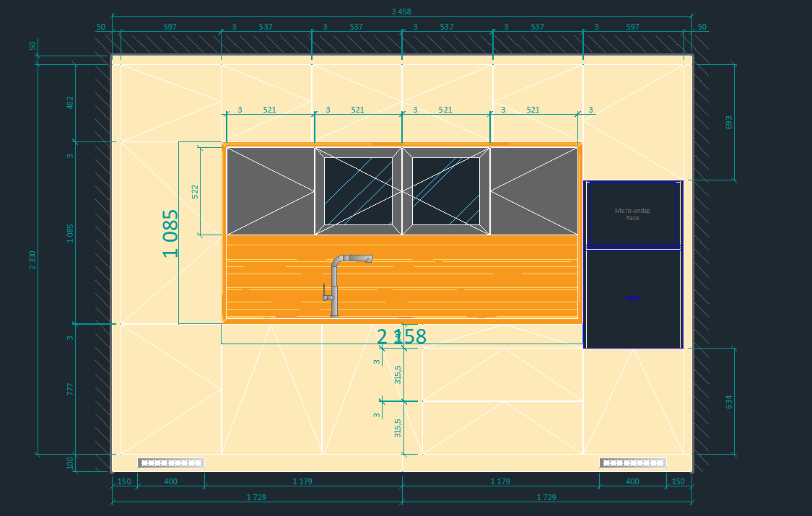Click the large 2 158 dimension text
The image size is (812, 516).
[x=402, y=336]
